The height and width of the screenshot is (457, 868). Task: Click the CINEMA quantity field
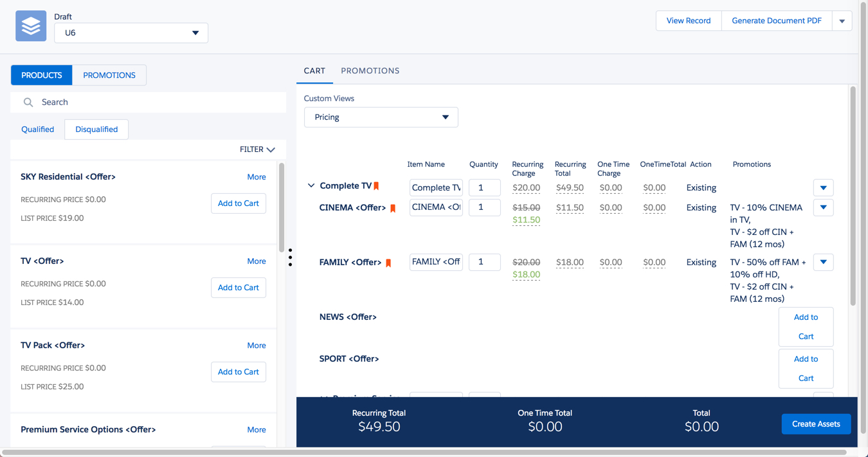point(485,207)
